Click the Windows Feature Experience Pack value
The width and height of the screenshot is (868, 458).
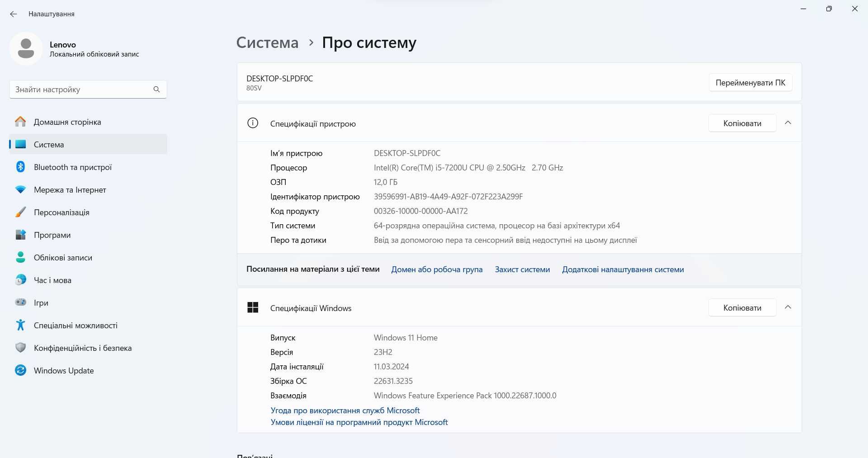(465, 395)
